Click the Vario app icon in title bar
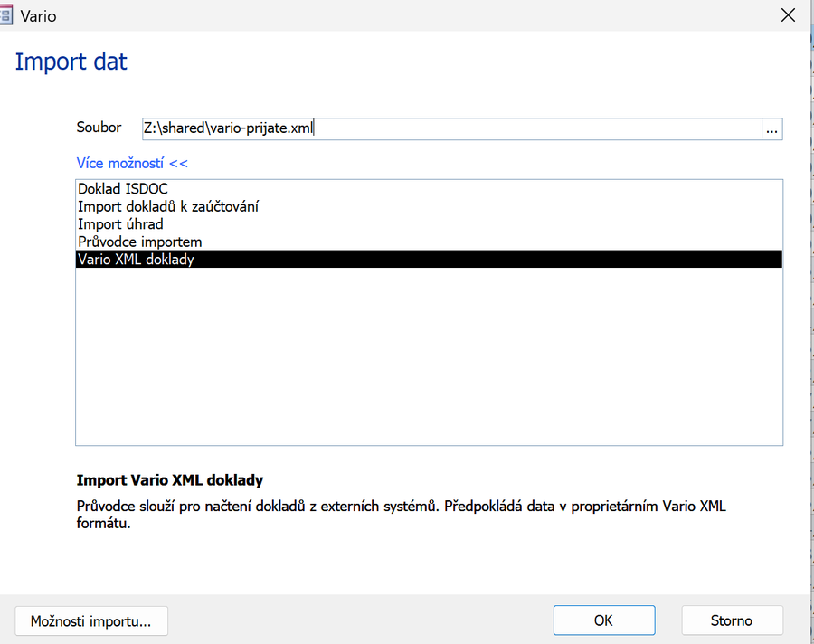 point(5,15)
